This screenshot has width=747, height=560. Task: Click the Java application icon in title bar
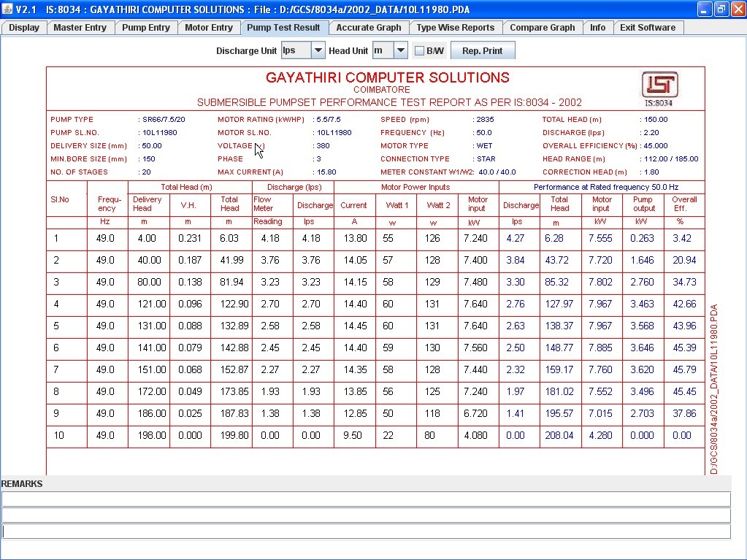pyautogui.click(x=7, y=9)
